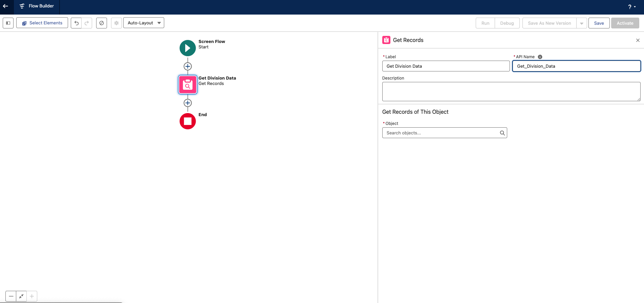This screenshot has width=644, height=303.
Task: Close the Get Records panel
Action: (638, 40)
